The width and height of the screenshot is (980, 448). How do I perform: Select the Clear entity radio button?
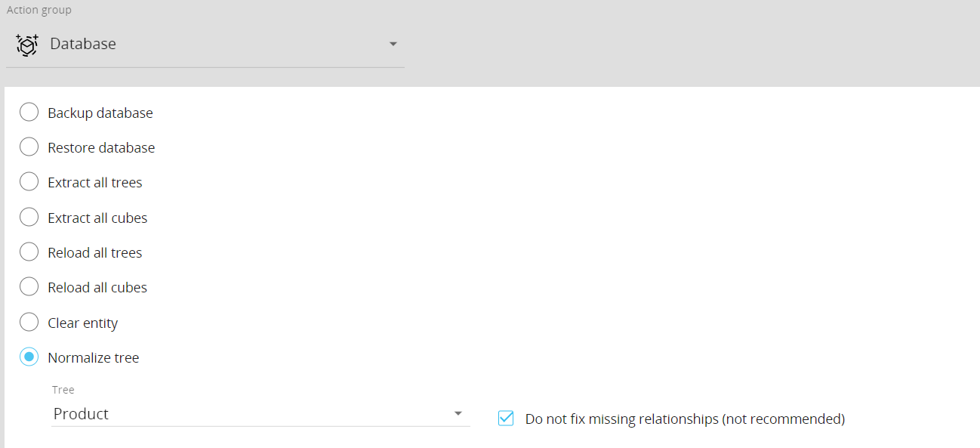[x=29, y=323]
